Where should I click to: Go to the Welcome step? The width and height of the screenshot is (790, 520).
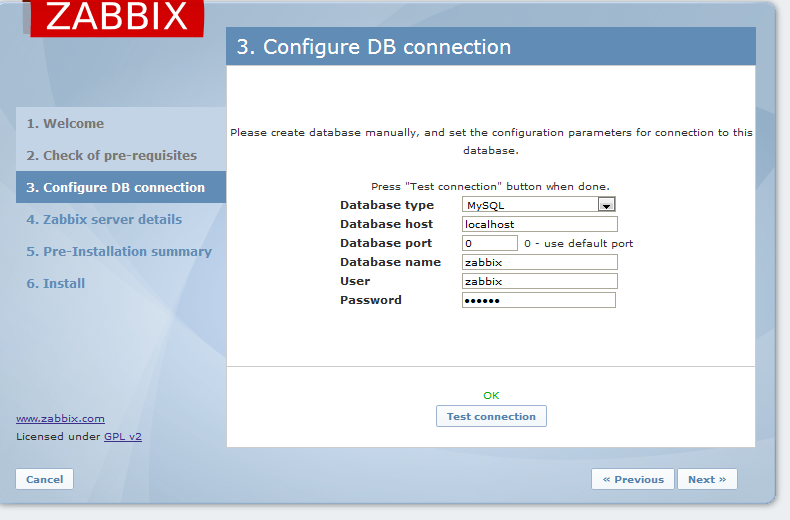coord(65,124)
